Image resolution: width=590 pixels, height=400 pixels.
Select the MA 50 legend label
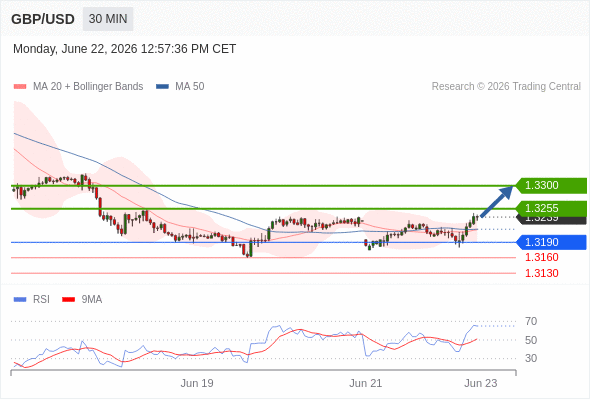[x=190, y=87]
